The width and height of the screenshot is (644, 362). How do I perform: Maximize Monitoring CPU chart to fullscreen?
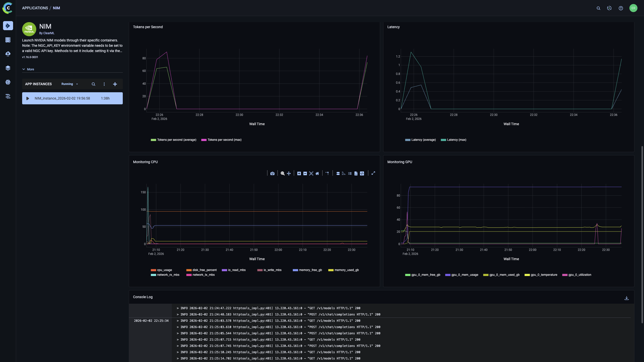tap(373, 173)
